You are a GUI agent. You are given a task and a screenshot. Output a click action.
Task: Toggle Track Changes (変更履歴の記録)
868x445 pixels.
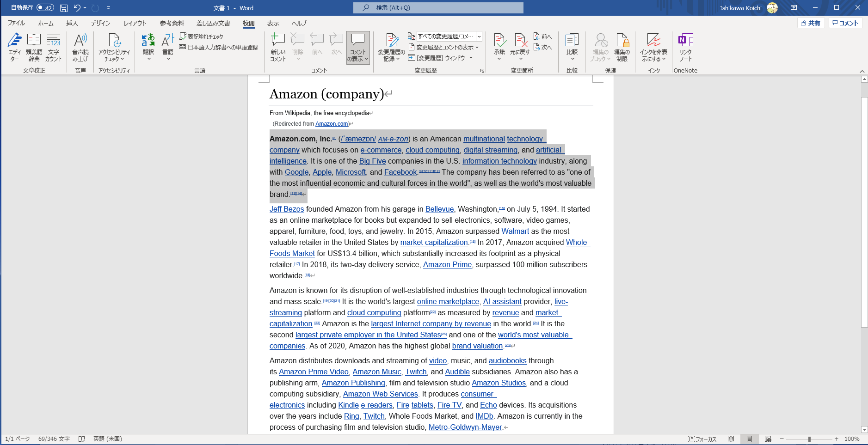392,47
